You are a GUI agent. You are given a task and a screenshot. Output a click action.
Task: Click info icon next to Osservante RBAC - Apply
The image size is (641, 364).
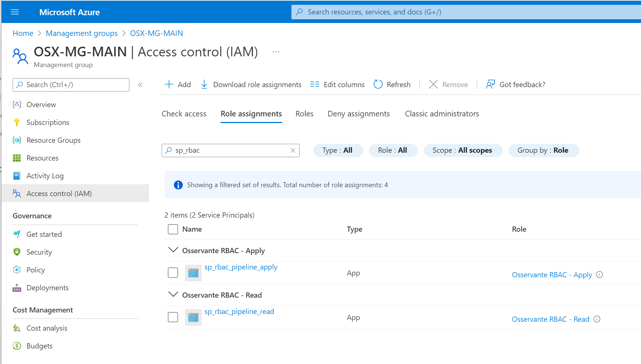point(599,275)
